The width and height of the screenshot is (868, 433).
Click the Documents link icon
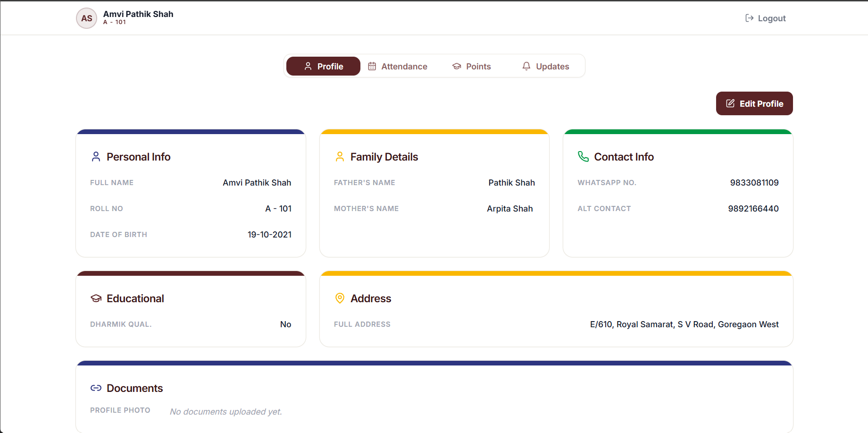coord(96,388)
